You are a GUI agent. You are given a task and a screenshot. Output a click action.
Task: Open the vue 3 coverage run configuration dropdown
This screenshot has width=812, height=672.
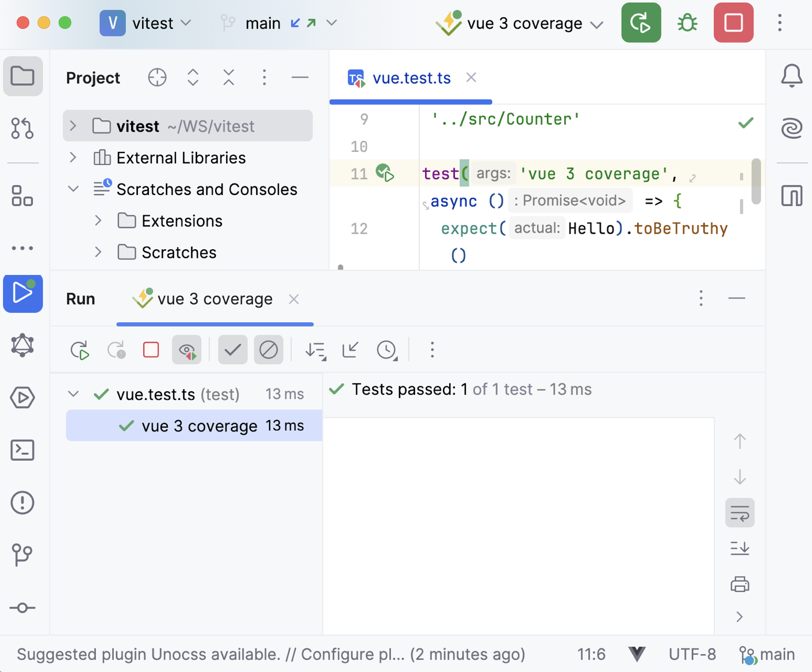click(597, 23)
